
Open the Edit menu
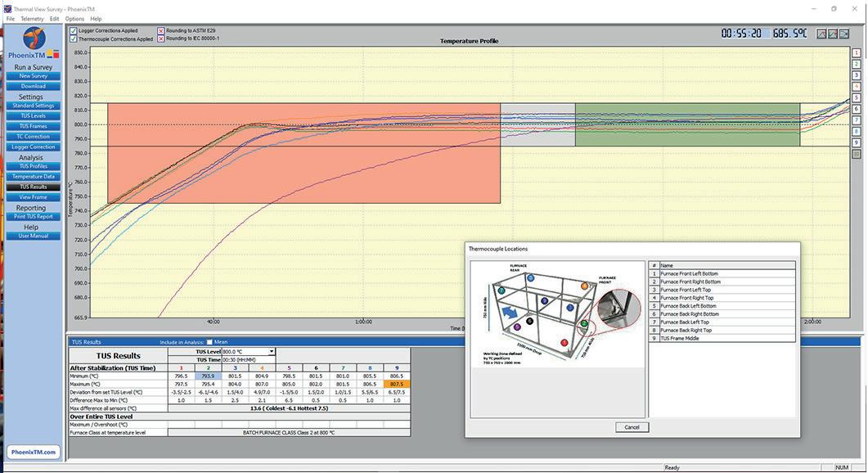pos(54,19)
